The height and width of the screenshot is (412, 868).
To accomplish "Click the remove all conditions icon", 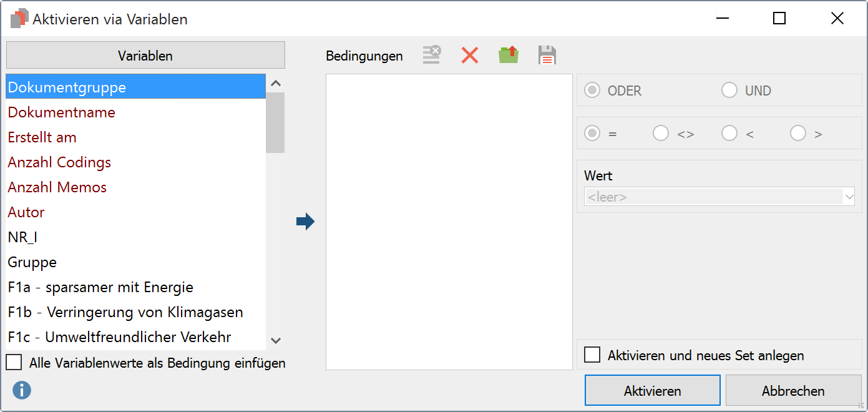I will [431, 55].
